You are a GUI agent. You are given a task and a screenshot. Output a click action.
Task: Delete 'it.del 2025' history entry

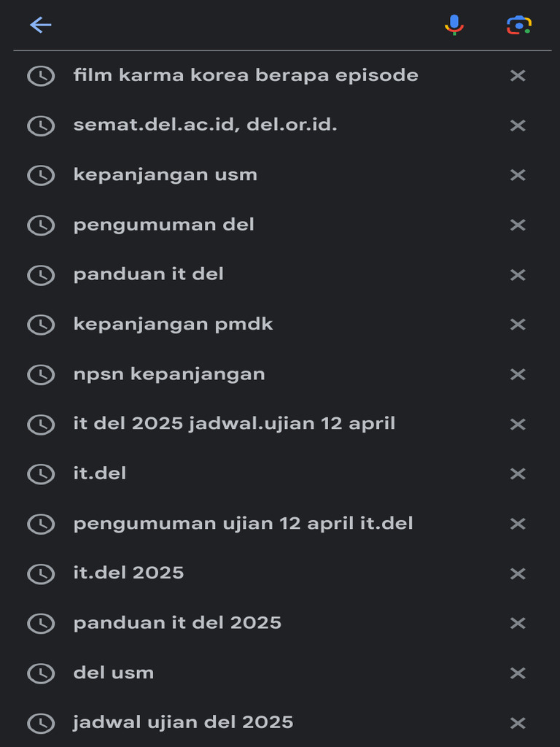tap(518, 573)
